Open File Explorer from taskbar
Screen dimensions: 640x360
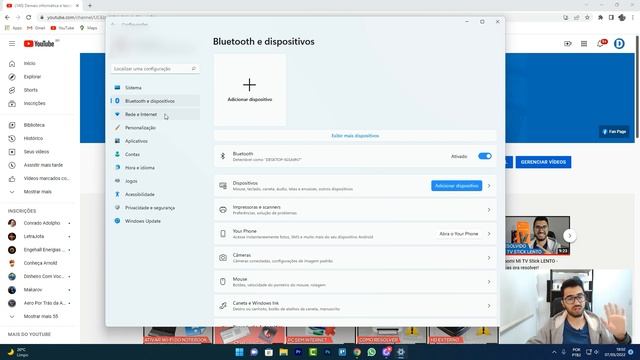(284, 352)
